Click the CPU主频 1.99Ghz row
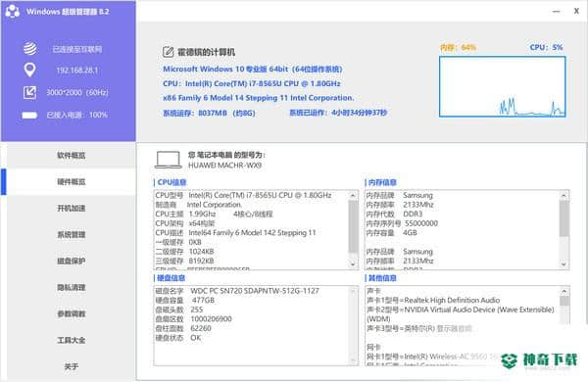Viewport: 588px width, 382px height. (214, 215)
